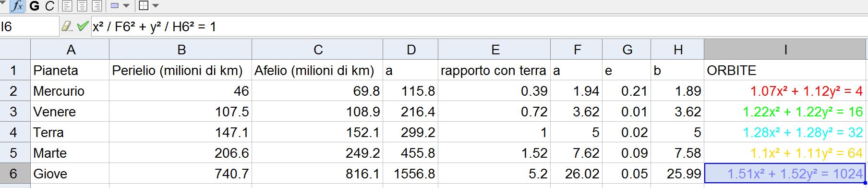Click Venere perihelion value 107.5
868x188 pixels.
181,112
